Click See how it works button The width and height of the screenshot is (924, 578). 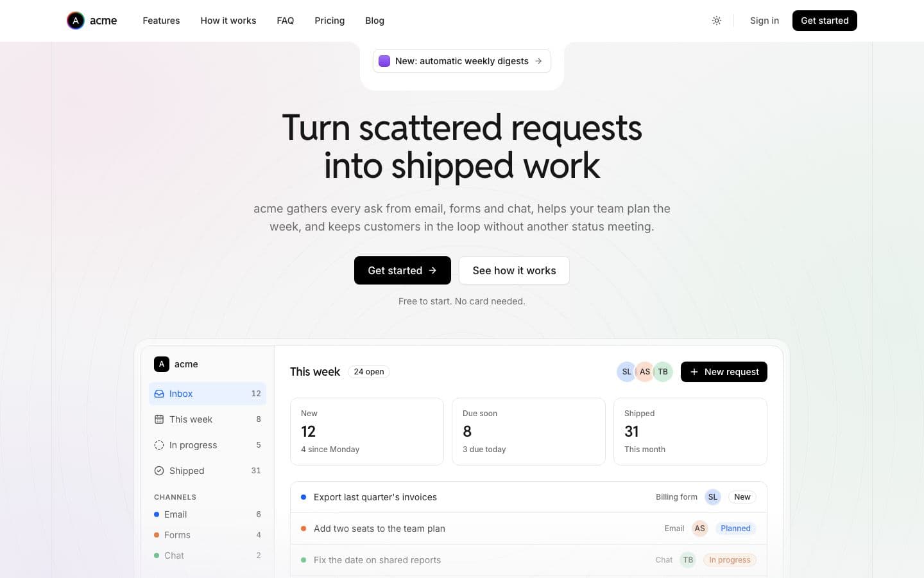point(514,270)
